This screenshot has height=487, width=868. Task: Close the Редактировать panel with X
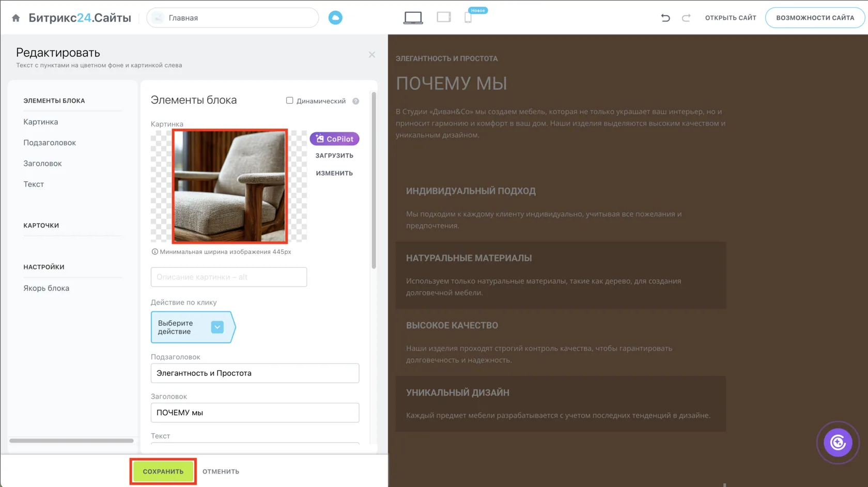(x=372, y=55)
